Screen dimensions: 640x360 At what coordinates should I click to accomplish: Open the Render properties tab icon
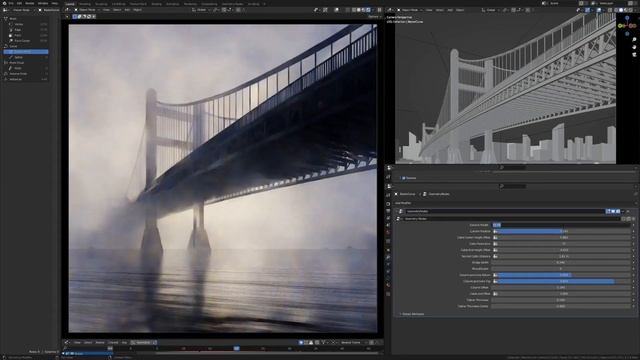click(x=388, y=204)
